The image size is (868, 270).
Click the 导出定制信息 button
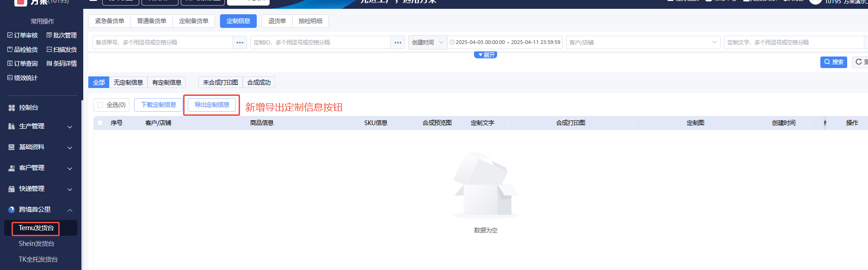(212, 105)
